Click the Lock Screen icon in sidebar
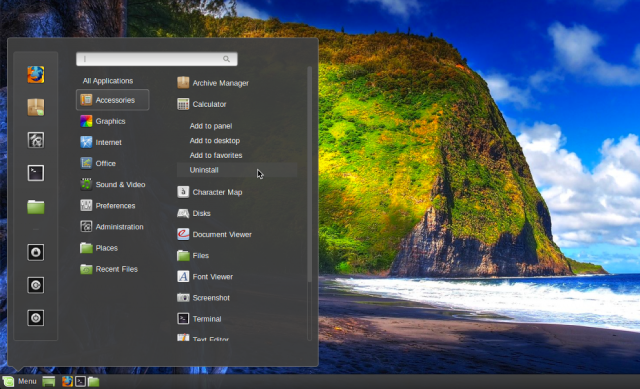The width and height of the screenshot is (640, 389). [36, 252]
